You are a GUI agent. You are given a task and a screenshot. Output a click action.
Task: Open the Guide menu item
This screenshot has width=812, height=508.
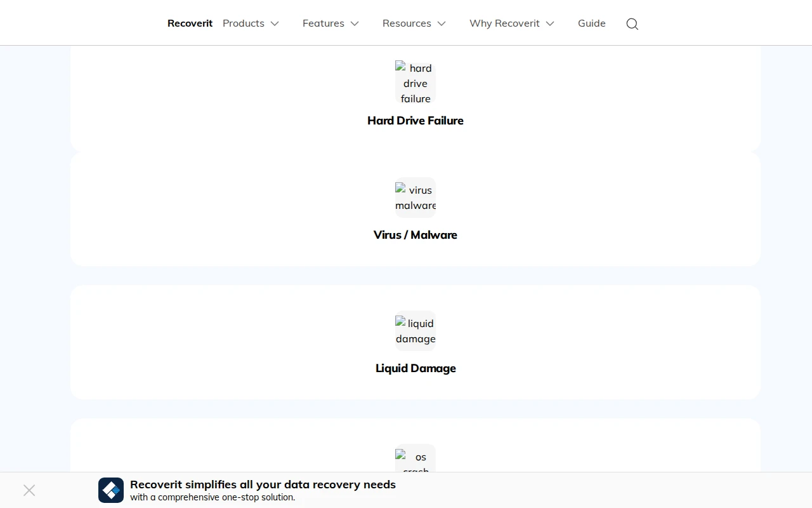tap(591, 23)
